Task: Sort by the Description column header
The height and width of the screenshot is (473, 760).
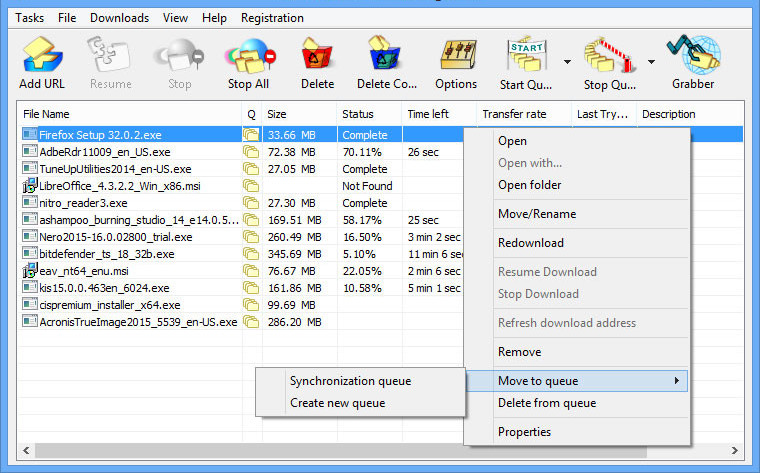Action: click(x=668, y=114)
